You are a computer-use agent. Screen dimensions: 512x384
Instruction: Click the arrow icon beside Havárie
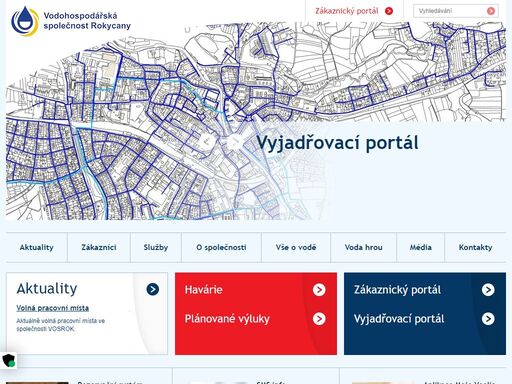point(319,290)
